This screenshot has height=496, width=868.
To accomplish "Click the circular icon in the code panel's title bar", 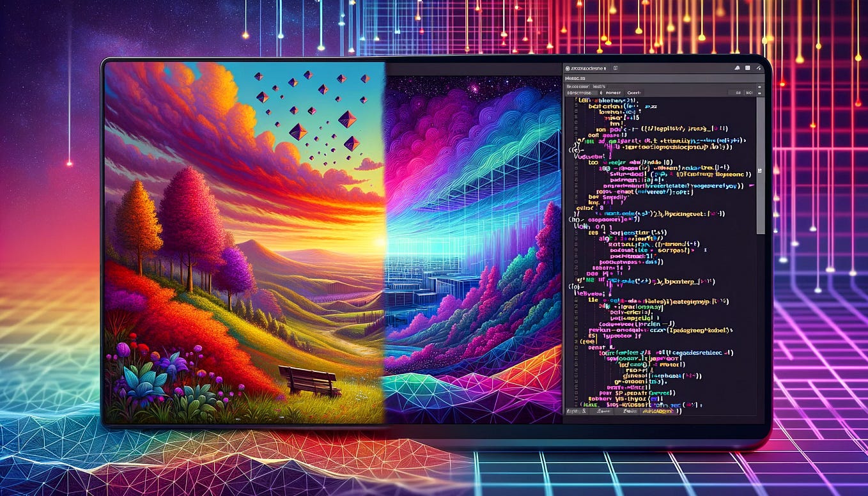I will click(x=568, y=68).
